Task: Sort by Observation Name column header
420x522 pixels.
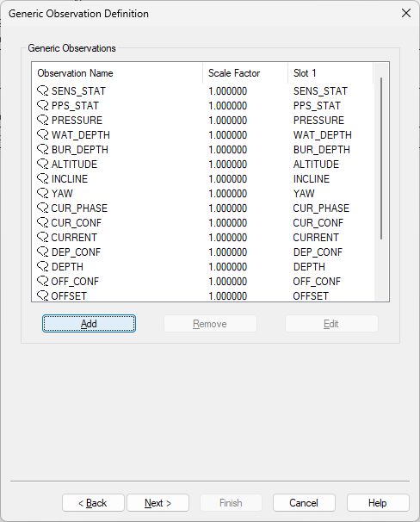Action: [117, 73]
